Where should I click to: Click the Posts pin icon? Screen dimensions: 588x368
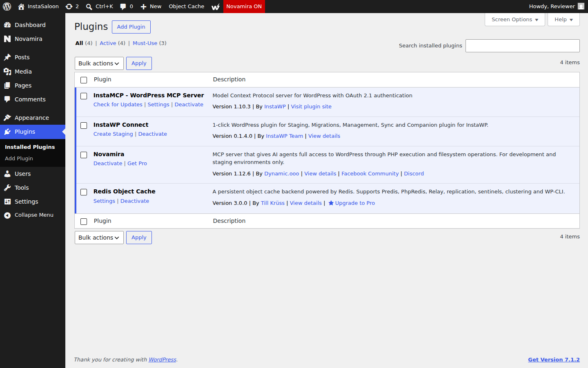tap(7, 57)
